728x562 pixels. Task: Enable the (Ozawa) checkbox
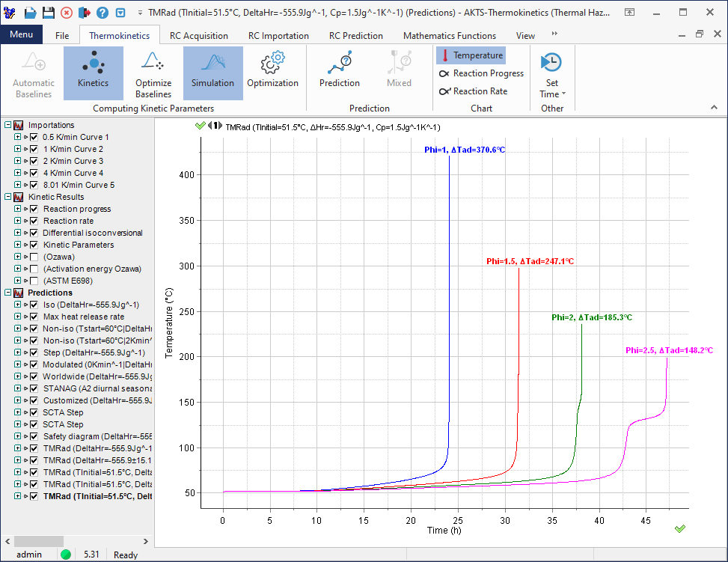[34, 257]
